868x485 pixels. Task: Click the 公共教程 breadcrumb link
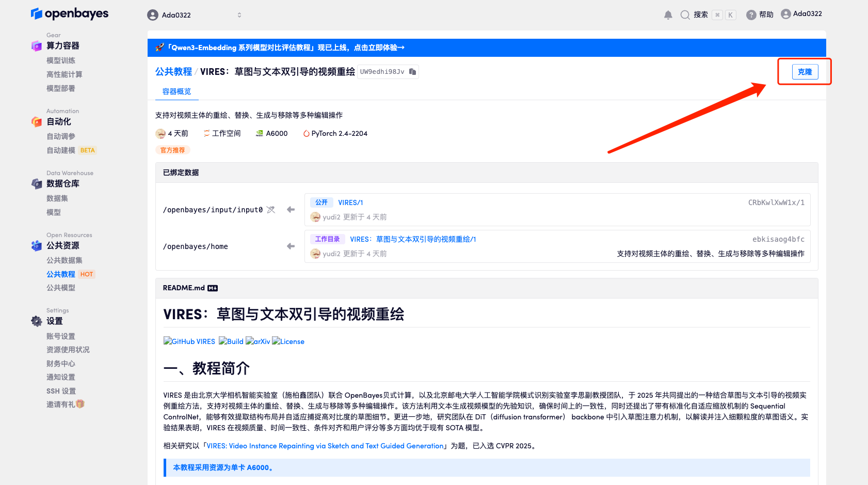point(173,72)
